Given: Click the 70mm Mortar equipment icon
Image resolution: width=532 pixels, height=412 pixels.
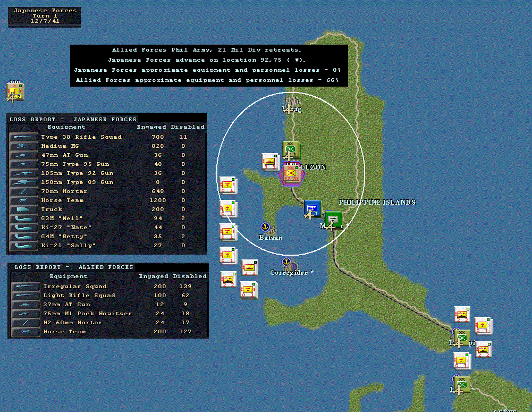Looking at the screenshot, I should 24,191.
